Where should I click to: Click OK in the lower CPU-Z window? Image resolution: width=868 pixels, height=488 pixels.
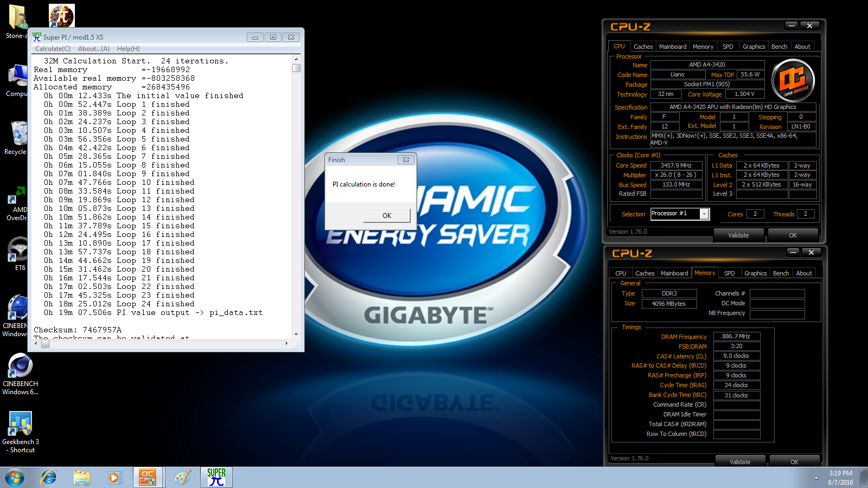[794, 461]
